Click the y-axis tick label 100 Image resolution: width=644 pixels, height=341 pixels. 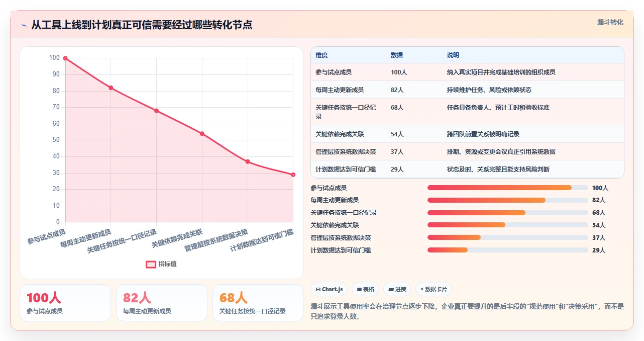pyautogui.click(x=54, y=58)
